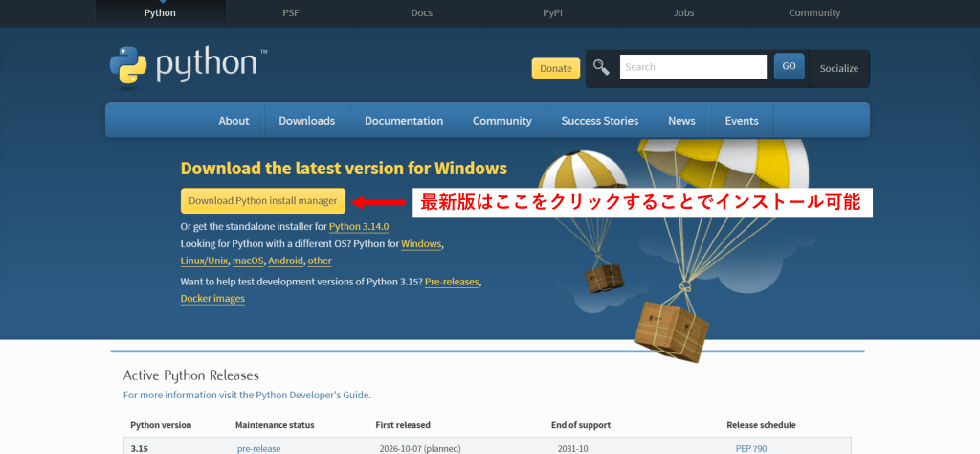980x454 pixels.
Task: Focus the Search input field
Action: [693, 67]
